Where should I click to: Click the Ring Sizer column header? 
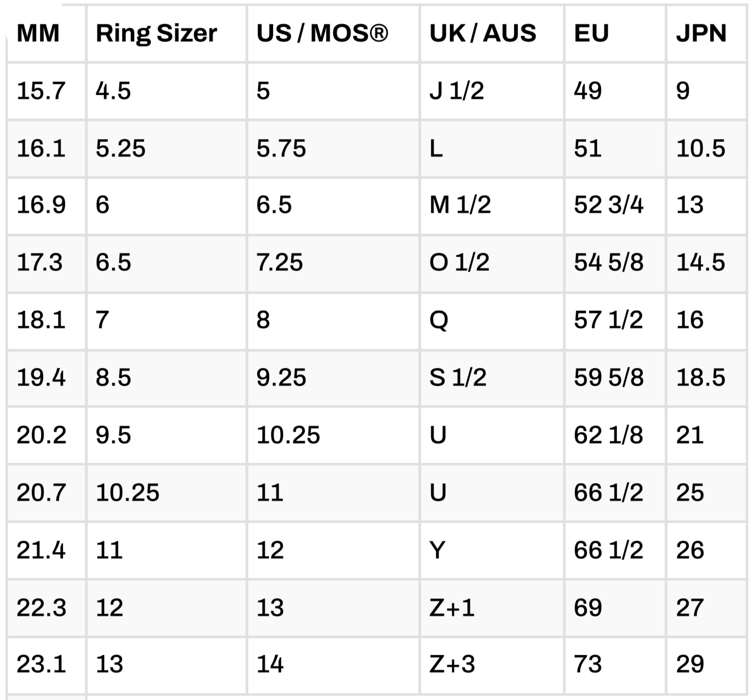156,34
